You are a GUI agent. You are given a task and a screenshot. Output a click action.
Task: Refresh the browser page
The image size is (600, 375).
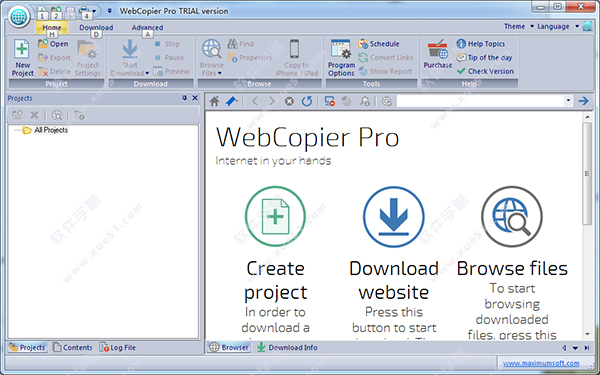pos(307,101)
